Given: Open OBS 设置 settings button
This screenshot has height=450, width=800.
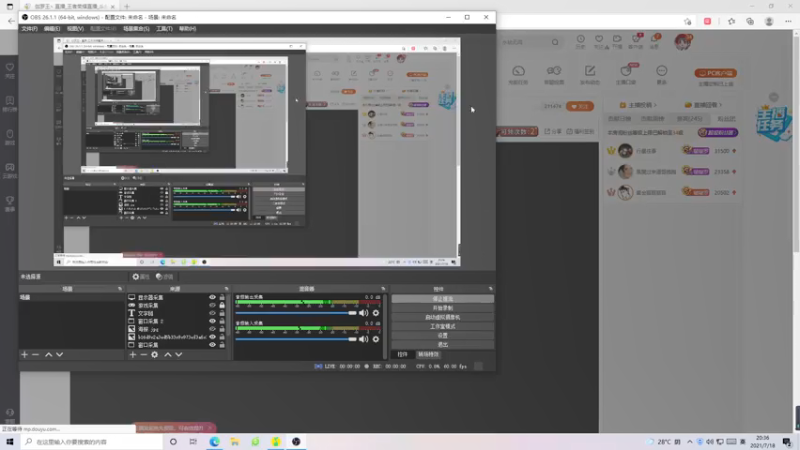Looking at the screenshot, I should coord(442,336).
